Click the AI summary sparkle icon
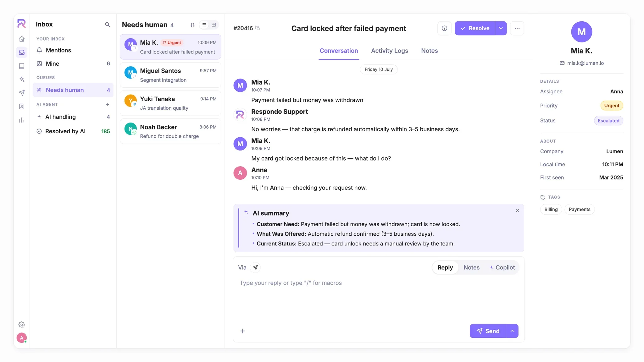The image size is (644, 362). (x=246, y=212)
